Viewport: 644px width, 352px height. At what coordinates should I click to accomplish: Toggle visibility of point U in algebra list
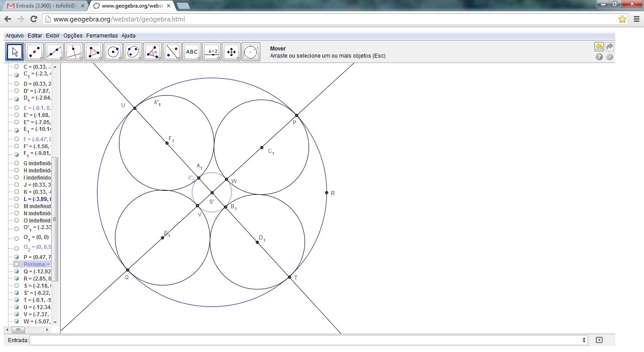click(x=17, y=307)
